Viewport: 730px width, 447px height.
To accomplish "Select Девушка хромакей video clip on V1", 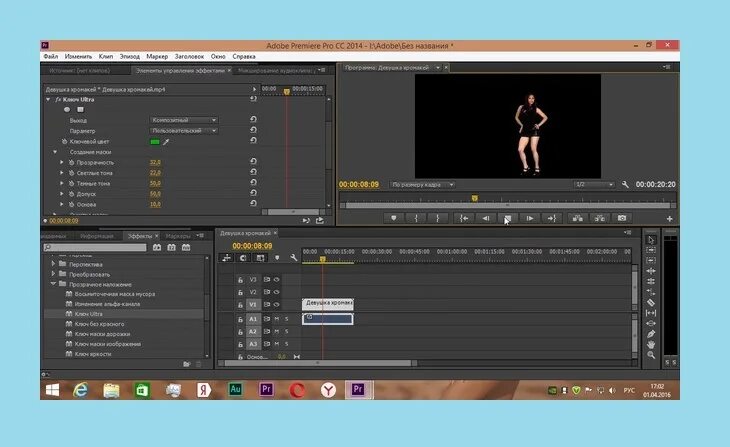I will tap(328, 304).
